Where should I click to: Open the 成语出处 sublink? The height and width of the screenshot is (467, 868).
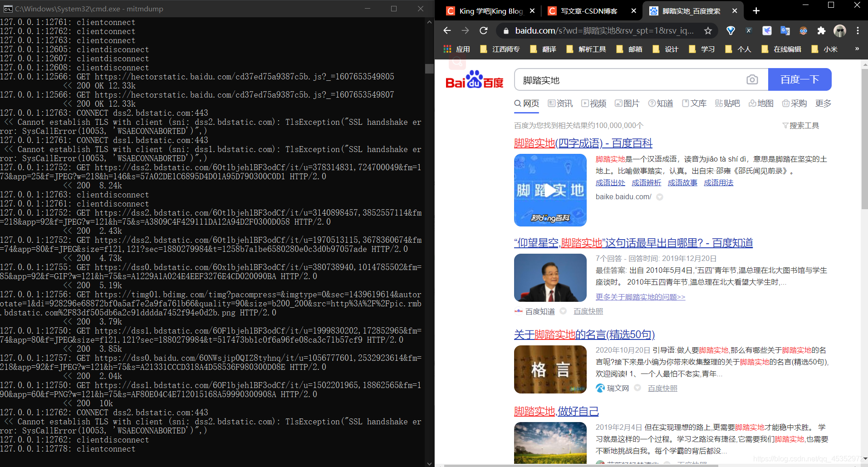click(610, 182)
